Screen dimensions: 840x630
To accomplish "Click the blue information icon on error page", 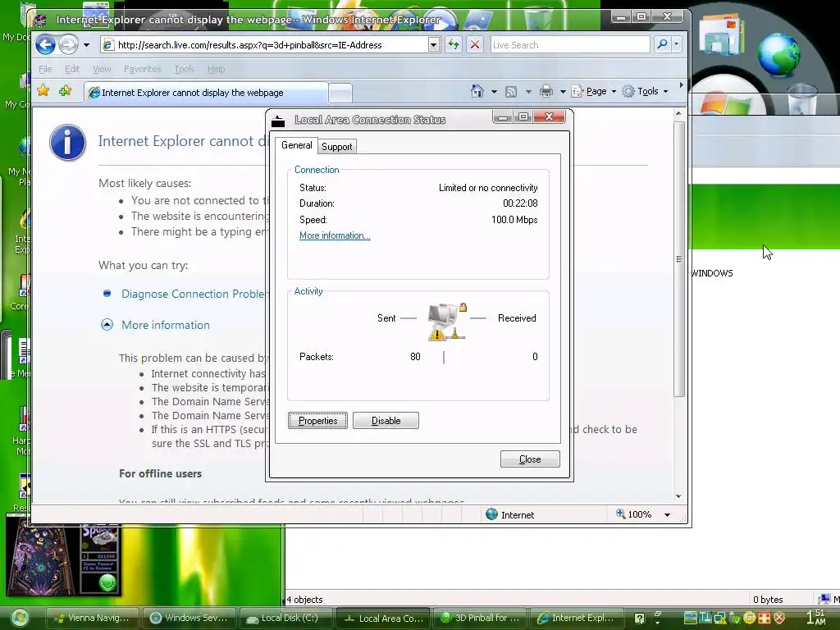I will pos(67,143).
